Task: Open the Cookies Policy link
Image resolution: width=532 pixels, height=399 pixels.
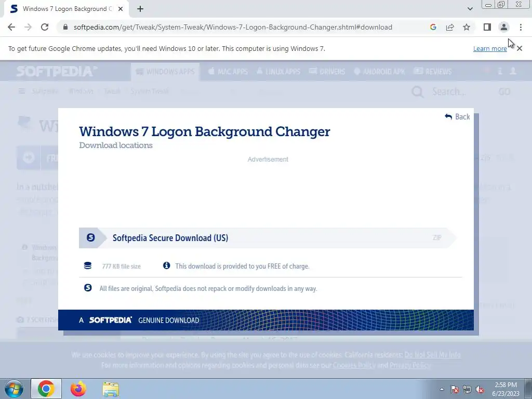Action: tap(354, 365)
